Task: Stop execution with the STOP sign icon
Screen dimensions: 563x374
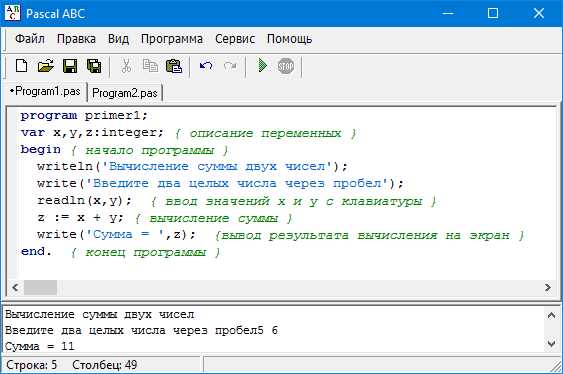Action: 286,66
